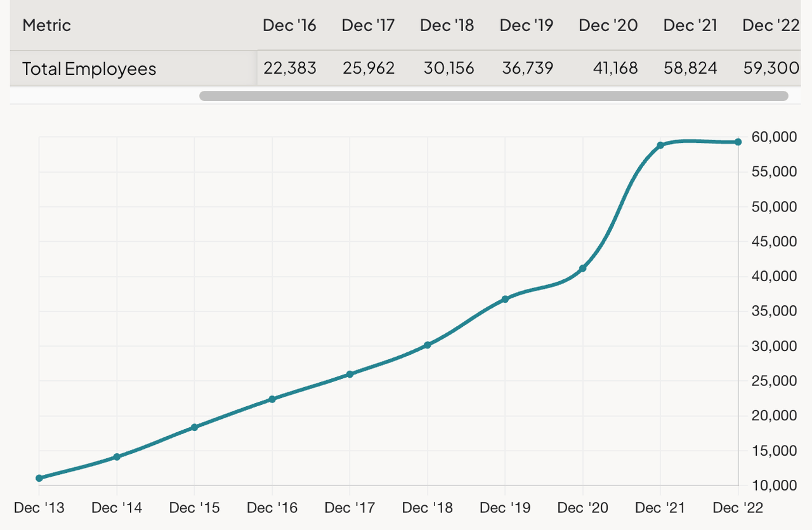
Task: Click the Dec '13 x-axis label
Action: 39,508
